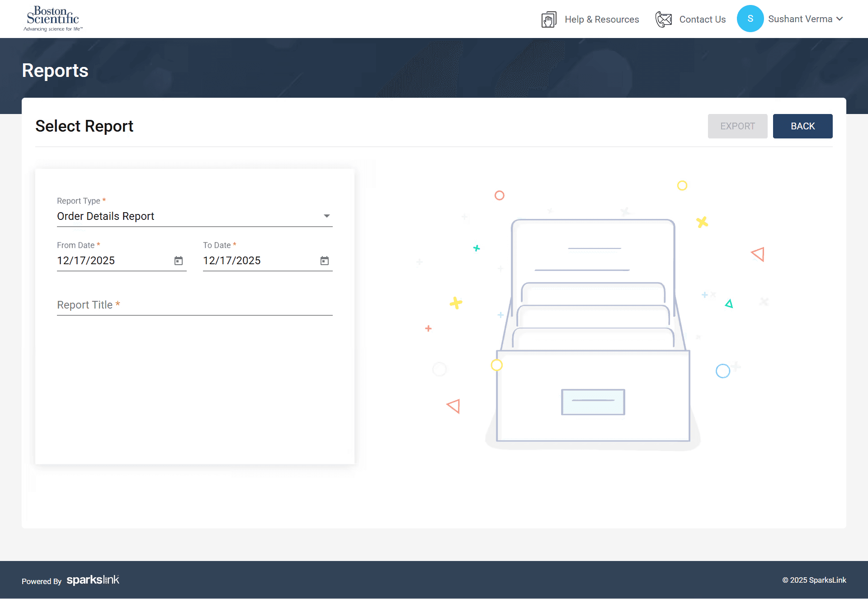Click the Reports page header banner
The image size is (868, 599).
pyautogui.click(x=55, y=71)
